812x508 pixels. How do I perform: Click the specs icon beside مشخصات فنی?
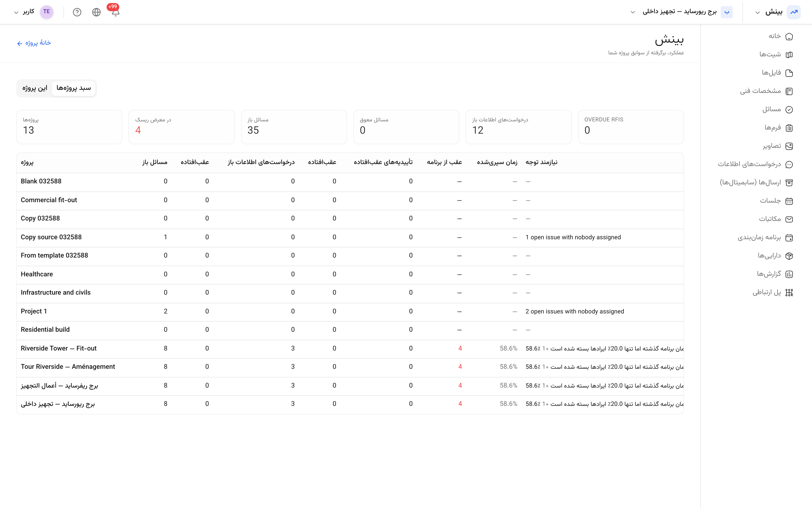[789, 91]
